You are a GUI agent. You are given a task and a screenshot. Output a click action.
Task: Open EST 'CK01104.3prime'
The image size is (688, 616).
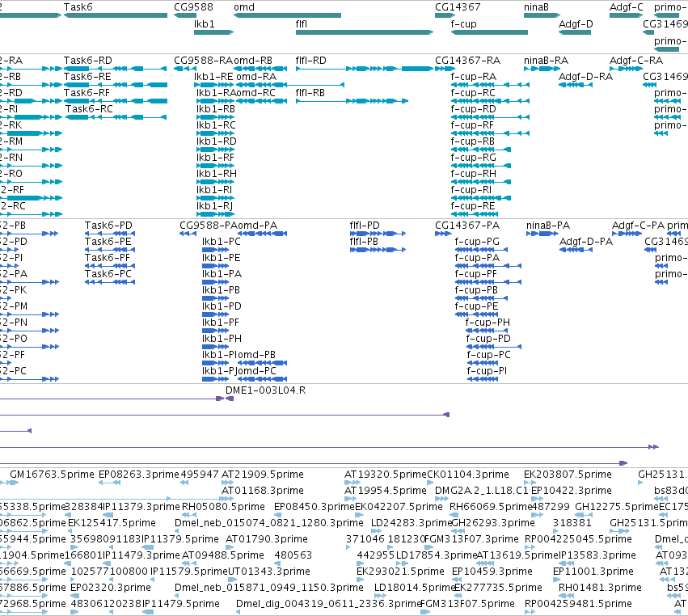[x=468, y=475]
